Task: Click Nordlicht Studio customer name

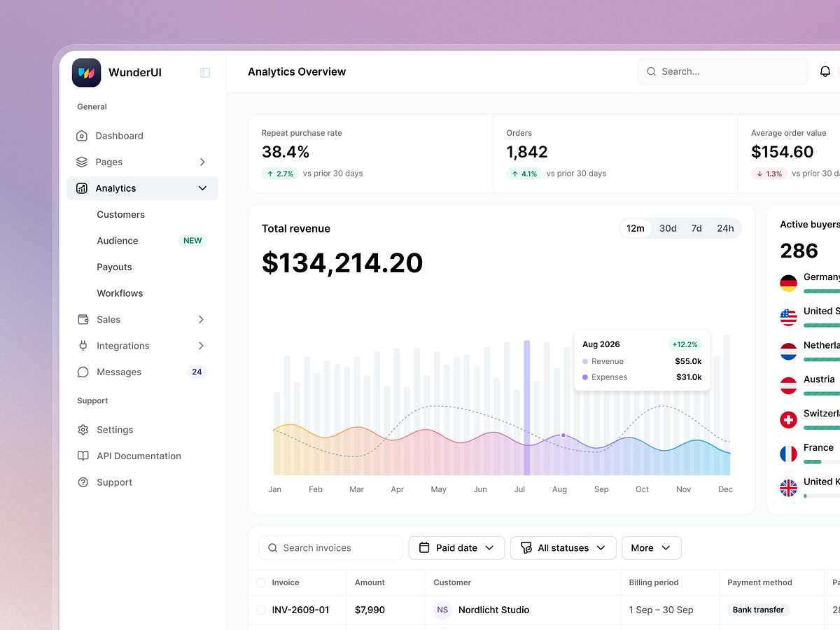Action: 494,610
